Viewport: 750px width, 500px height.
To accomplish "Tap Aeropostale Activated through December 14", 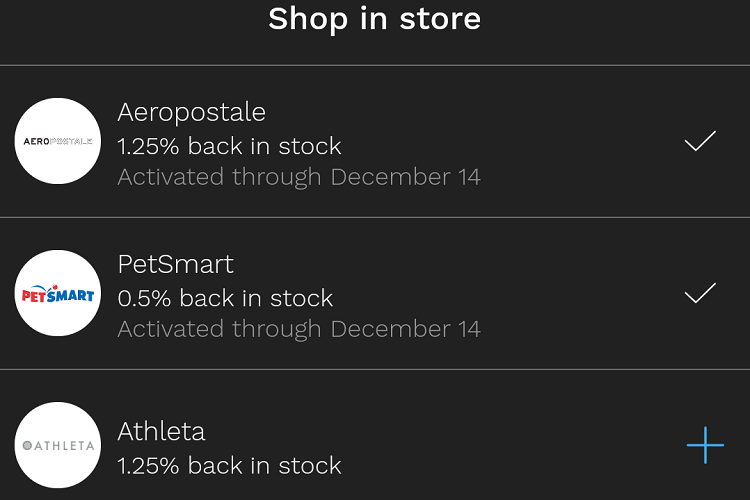I will (299, 177).
